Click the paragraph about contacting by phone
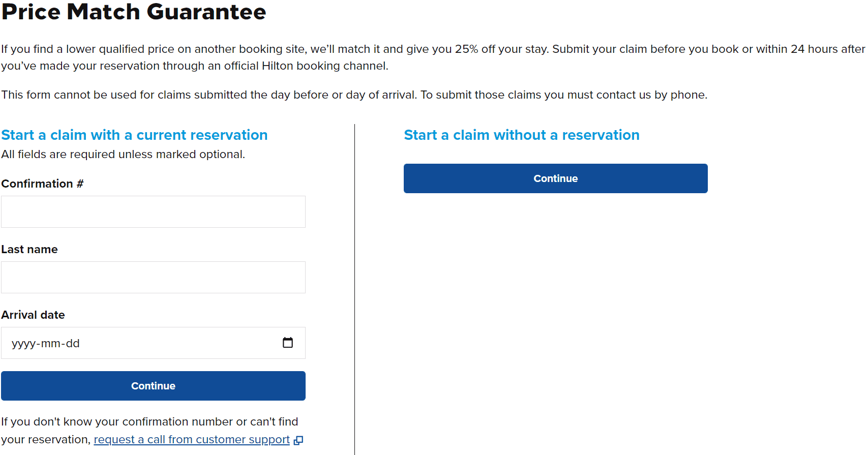Screen dimensions: 868x455 coord(354,95)
